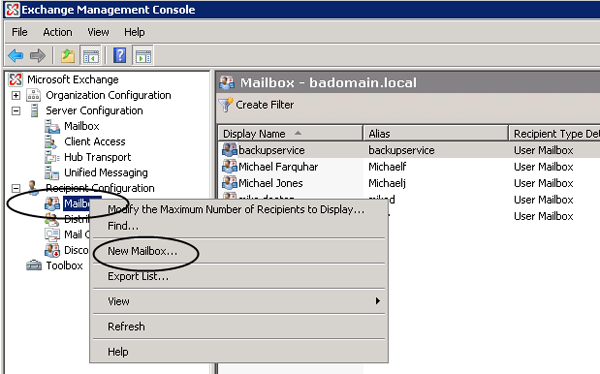Click the Disconnected Mailbox node icon
The height and width of the screenshot is (374, 600).
(x=52, y=250)
